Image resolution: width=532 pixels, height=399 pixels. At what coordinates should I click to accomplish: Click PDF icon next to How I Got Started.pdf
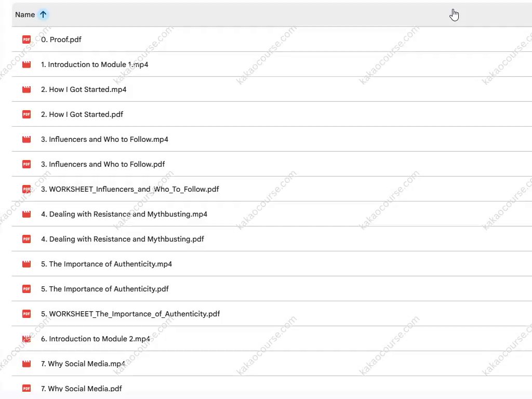coord(26,114)
